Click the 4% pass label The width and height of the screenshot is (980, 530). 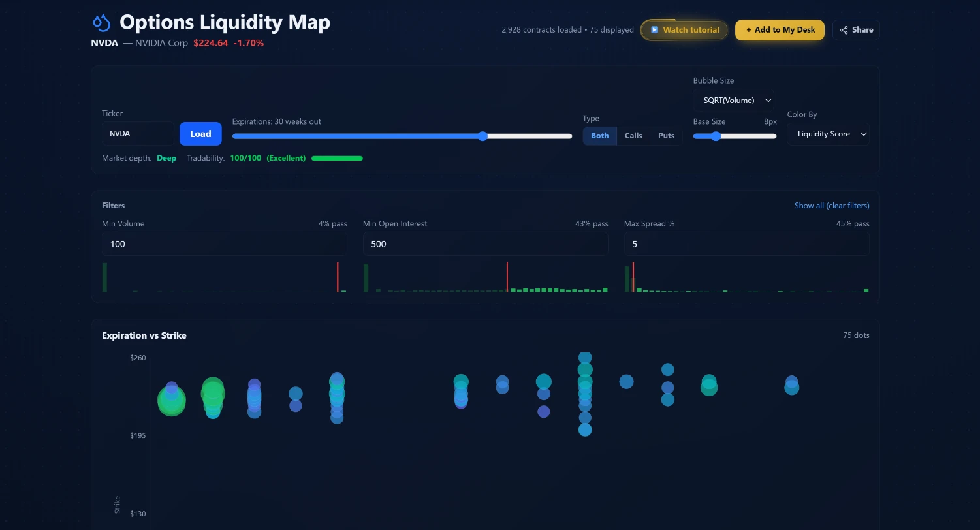(333, 224)
